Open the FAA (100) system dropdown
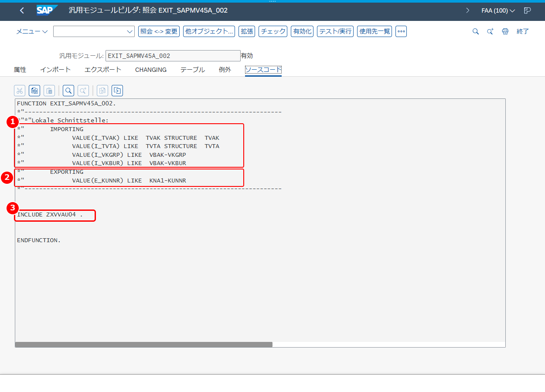The image size is (545, 392). [x=498, y=10]
